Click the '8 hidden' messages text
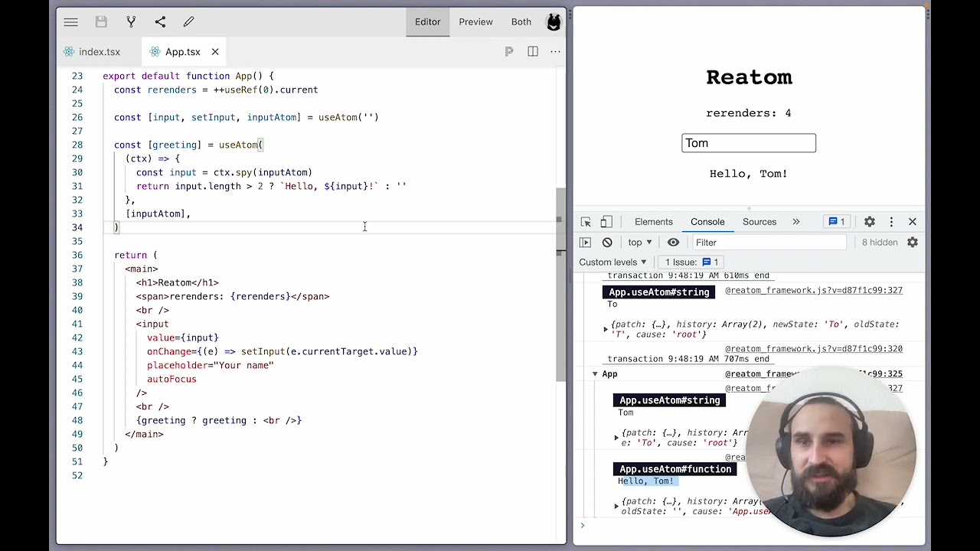Viewport: 980px width, 551px height. pyautogui.click(x=880, y=243)
